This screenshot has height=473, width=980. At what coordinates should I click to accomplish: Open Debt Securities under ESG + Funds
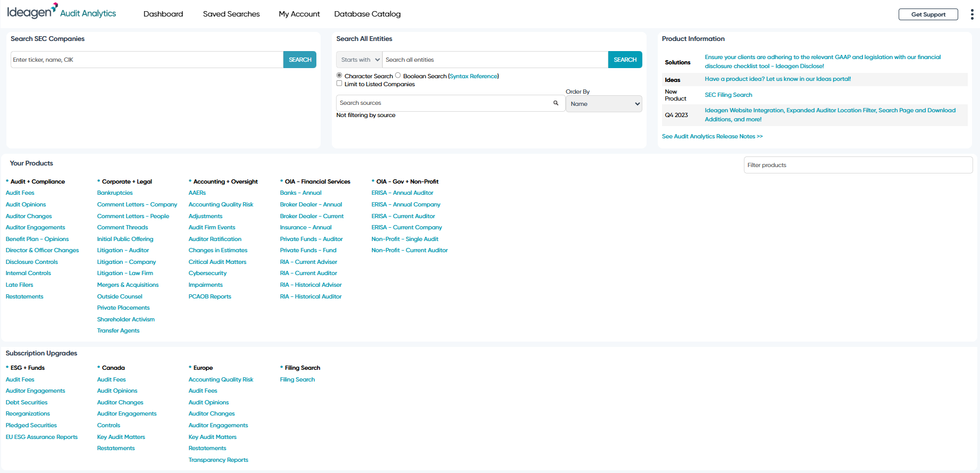click(x=27, y=402)
